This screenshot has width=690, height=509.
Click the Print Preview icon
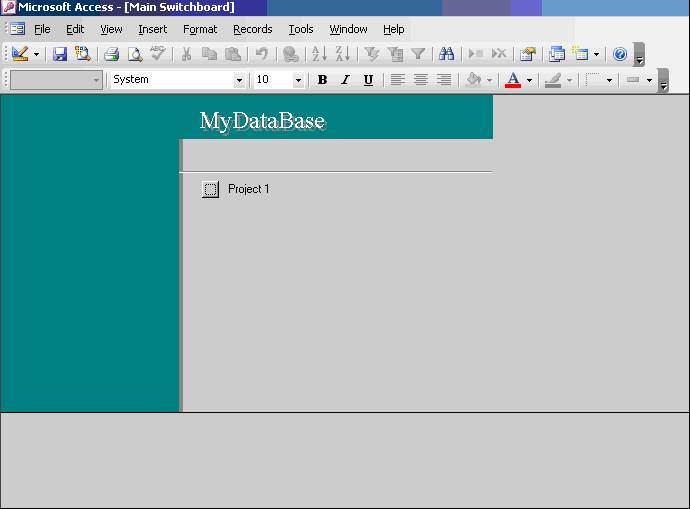(x=135, y=54)
